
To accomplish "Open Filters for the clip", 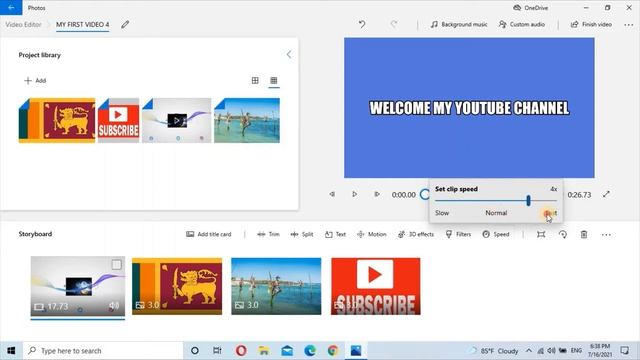I will (x=458, y=234).
